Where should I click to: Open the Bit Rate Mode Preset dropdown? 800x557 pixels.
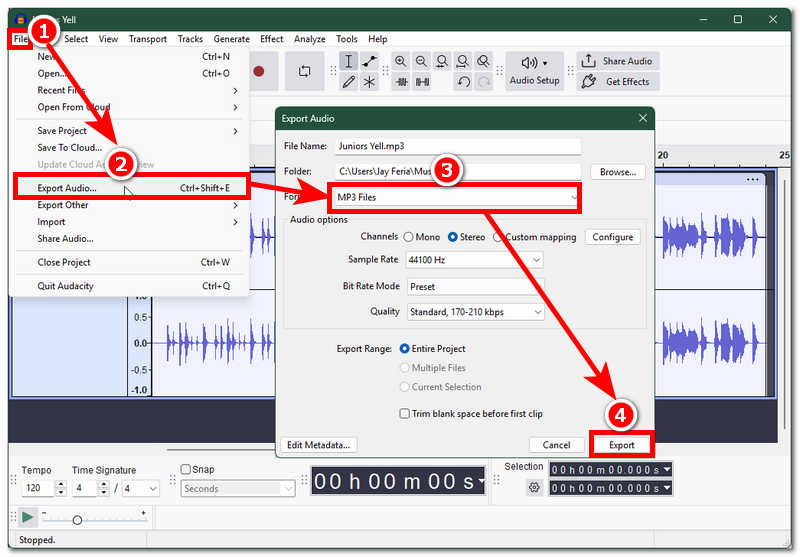[476, 287]
